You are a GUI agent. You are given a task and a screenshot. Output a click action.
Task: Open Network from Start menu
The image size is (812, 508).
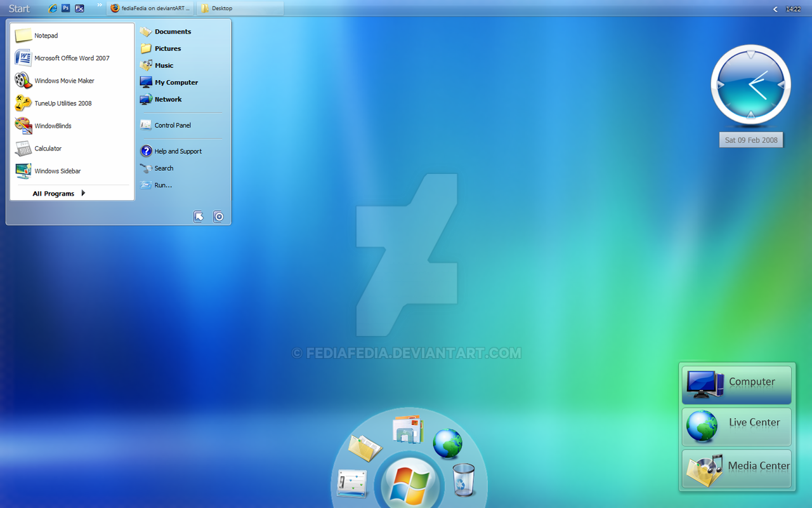(x=160, y=99)
